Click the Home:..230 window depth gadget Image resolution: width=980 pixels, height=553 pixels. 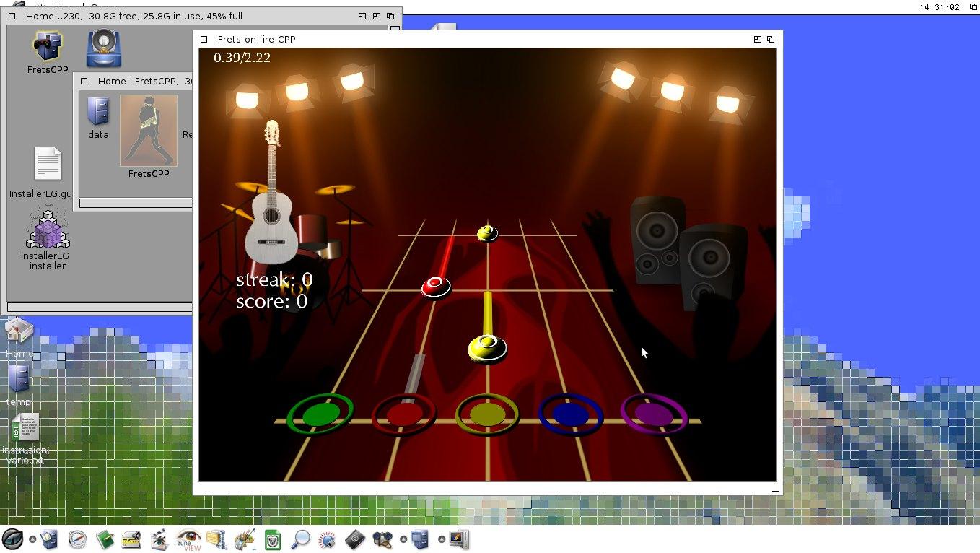tap(390, 16)
